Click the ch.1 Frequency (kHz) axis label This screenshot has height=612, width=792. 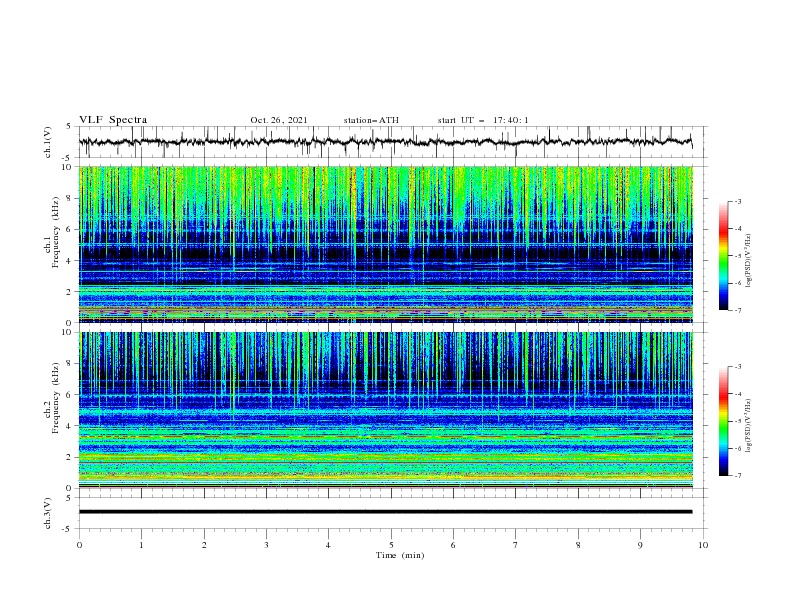[x=52, y=232]
